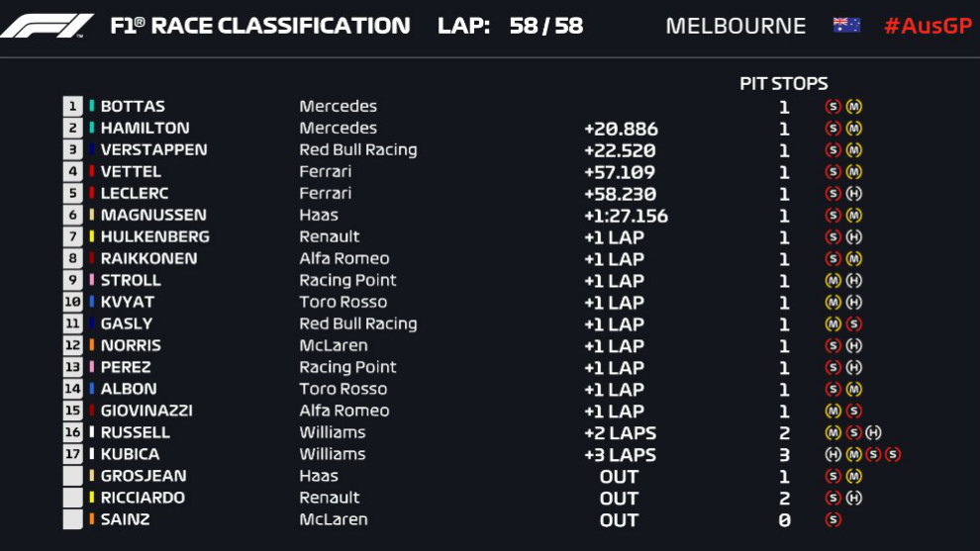This screenshot has height=551, width=980.
Task: Select the hard tyre icon in Kubica's row
Action: click(x=833, y=454)
